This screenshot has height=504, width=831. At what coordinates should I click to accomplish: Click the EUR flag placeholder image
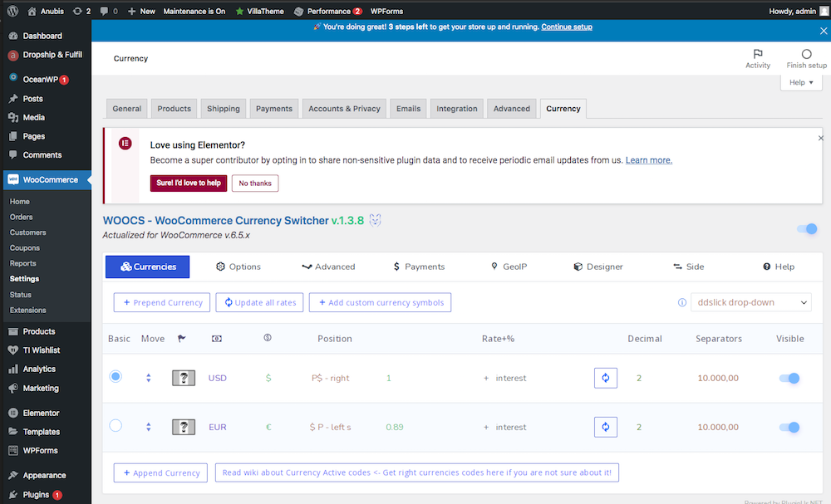point(184,428)
